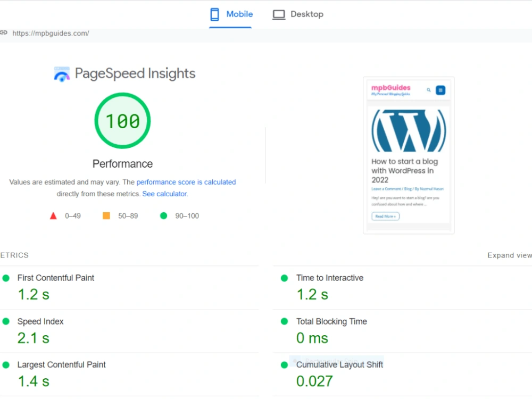Open the See calculator link

(164, 194)
